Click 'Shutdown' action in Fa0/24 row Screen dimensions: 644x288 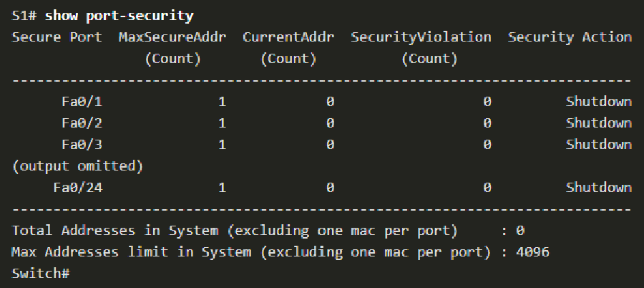click(x=598, y=188)
